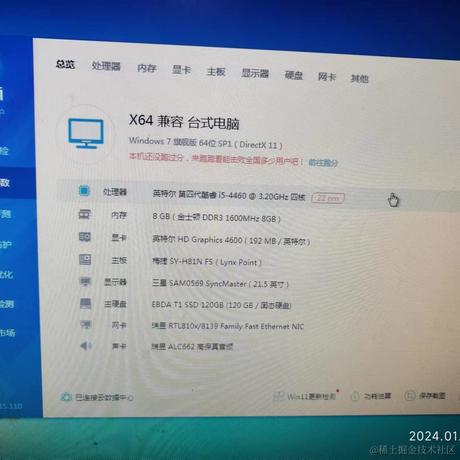460x460 pixels.
Task: Click the graphics card icon in 显卡 row
Action: click(85, 237)
